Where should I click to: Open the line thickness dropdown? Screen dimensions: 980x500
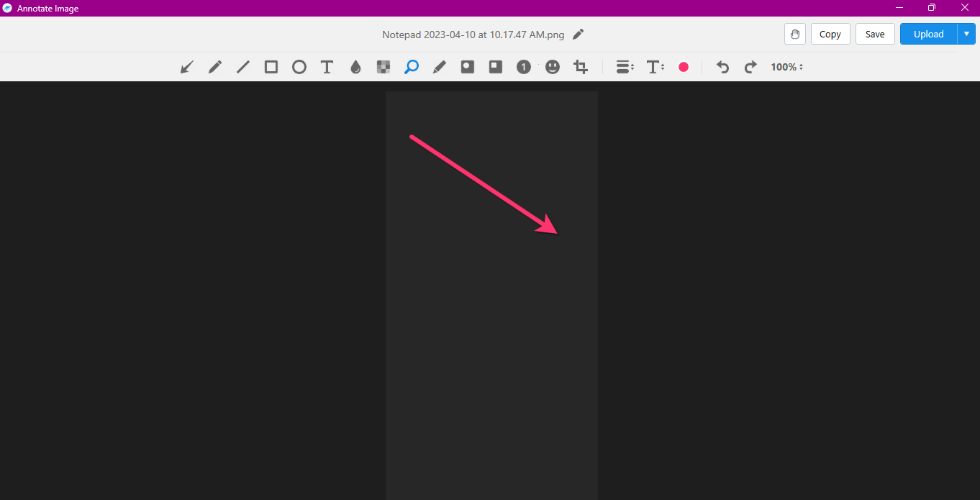[x=625, y=67]
